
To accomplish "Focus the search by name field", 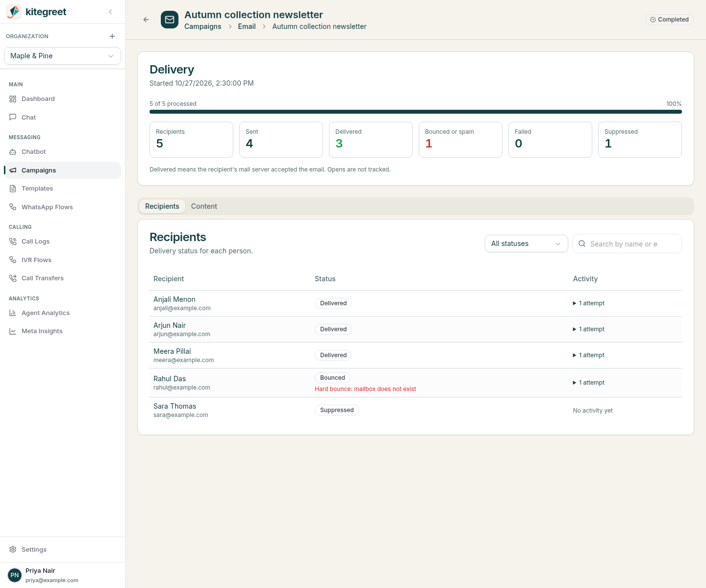I will 627,244.
